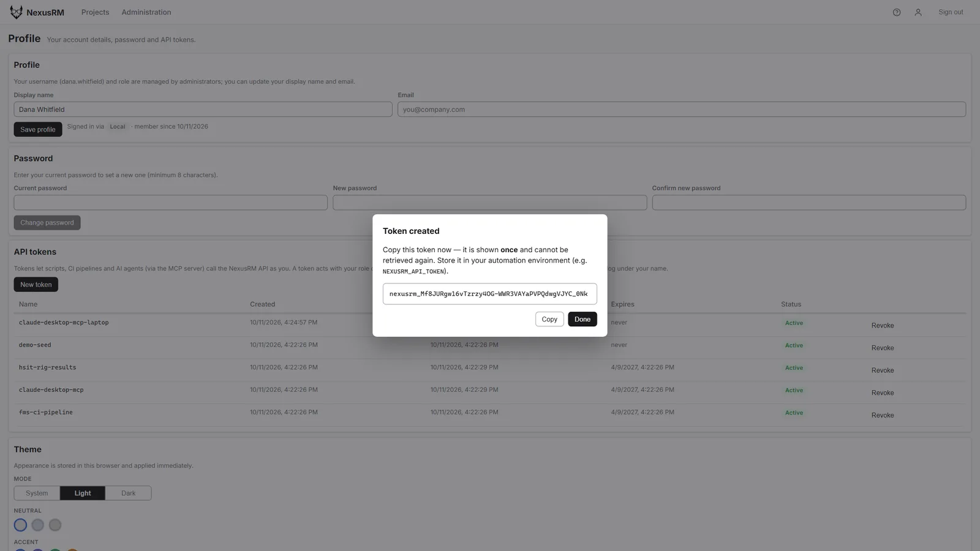Image resolution: width=980 pixels, height=551 pixels.
Task: Revoke the claude-desktop-mcp-laptop token
Action: (x=883, y=325)
